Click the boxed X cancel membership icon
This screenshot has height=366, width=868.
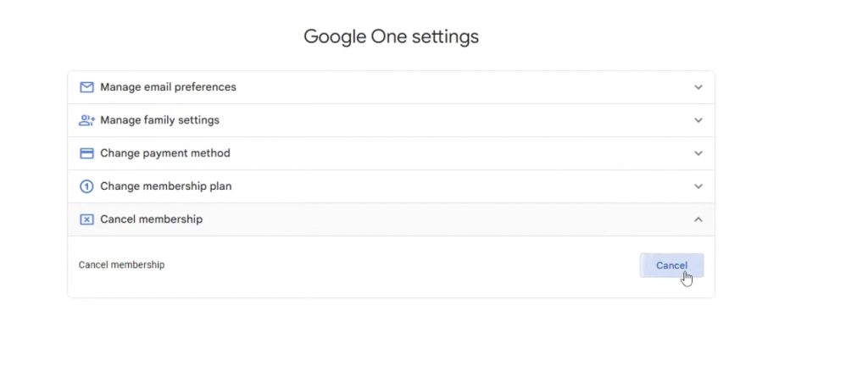[86, 219]
